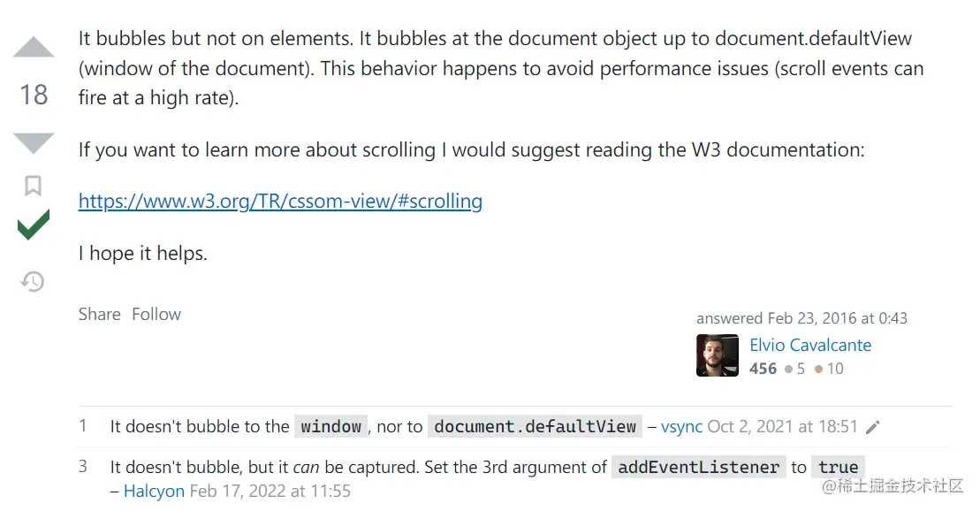Click the Feb 17, 2022 comment timestamp
980x511 pixels.
point(270,491)
